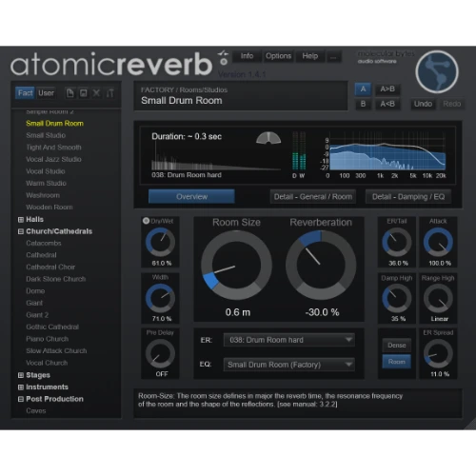Select the Piano Church preset
476x476 pixels.
point(47,339)
